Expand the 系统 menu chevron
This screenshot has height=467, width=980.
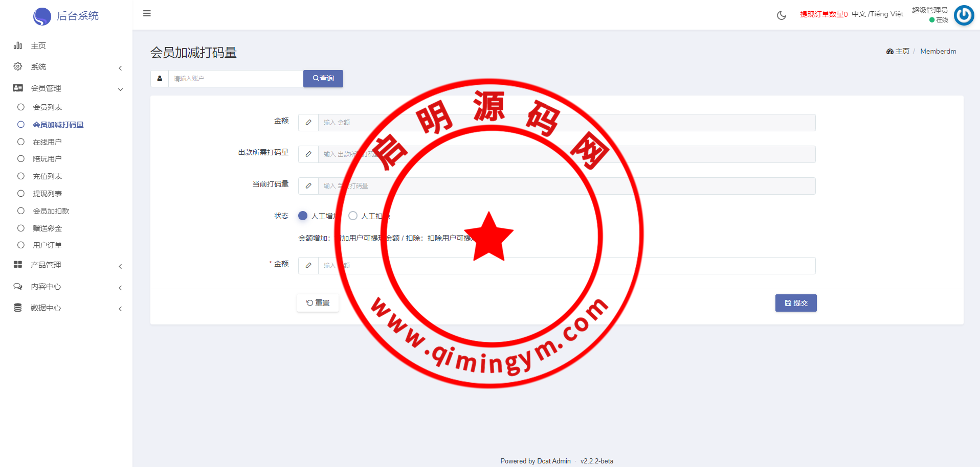120,68
